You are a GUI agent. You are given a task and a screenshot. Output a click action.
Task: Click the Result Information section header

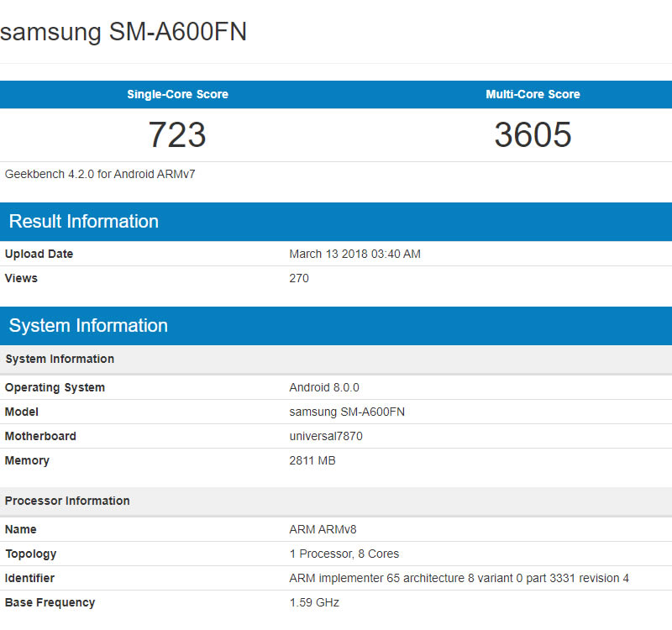[x=83, y=222]
